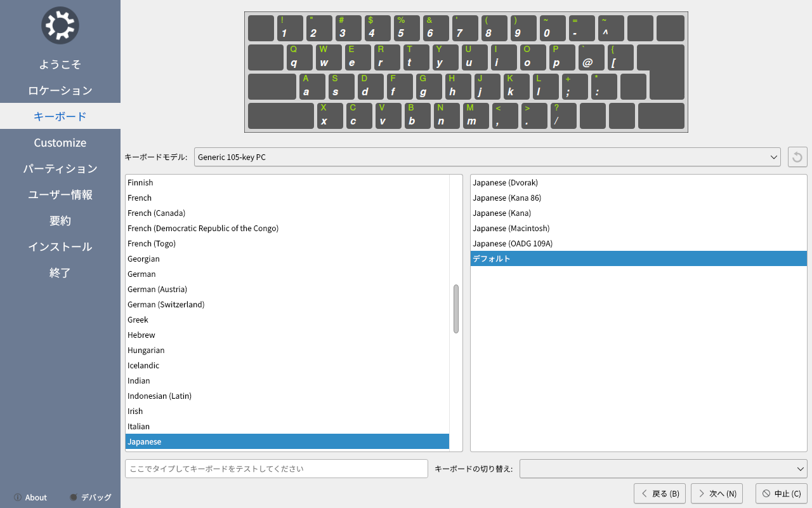Select German (Austria) layout

[287, 289]
